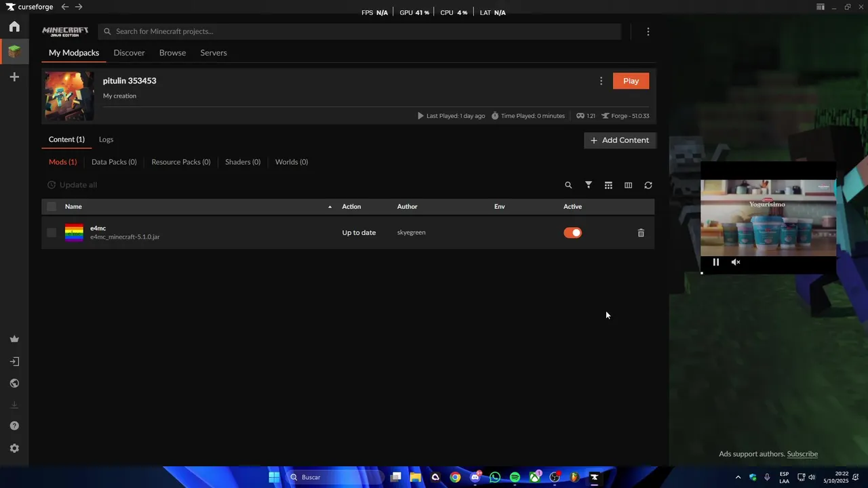Image resolution: width=868 pixels, height=488 pixels.
Task: Switch to the grid view icon
Action: click(x=608, y=185)
